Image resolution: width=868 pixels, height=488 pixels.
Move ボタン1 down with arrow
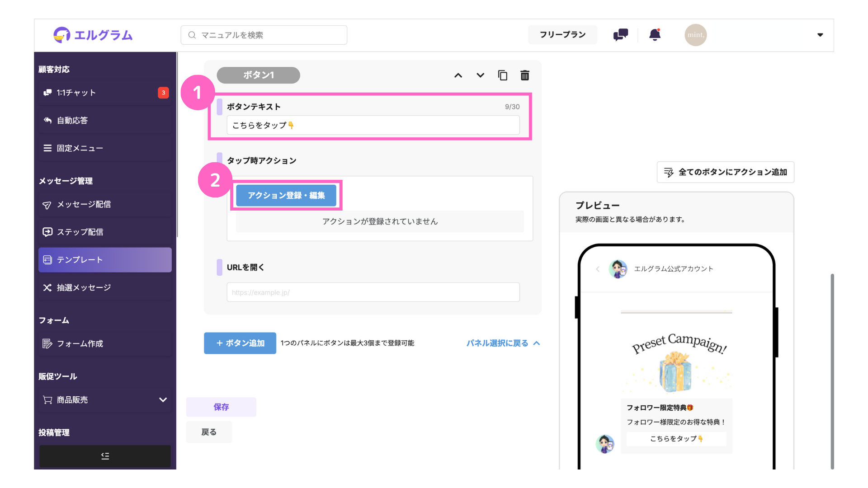480,75
